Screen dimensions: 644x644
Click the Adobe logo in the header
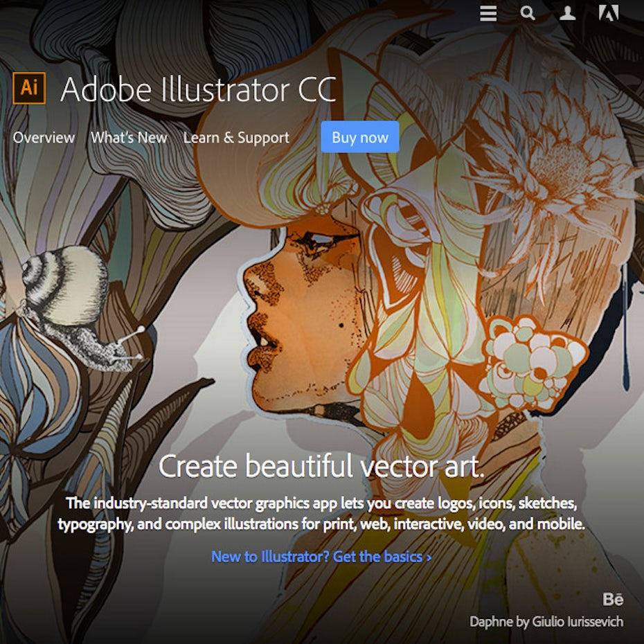(609, 13)
